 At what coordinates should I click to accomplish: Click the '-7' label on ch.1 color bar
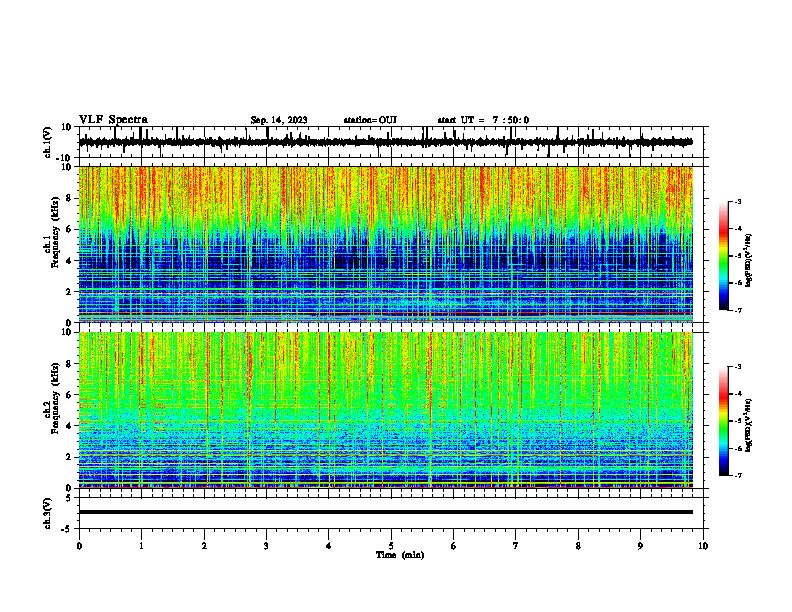pos(737,310)
